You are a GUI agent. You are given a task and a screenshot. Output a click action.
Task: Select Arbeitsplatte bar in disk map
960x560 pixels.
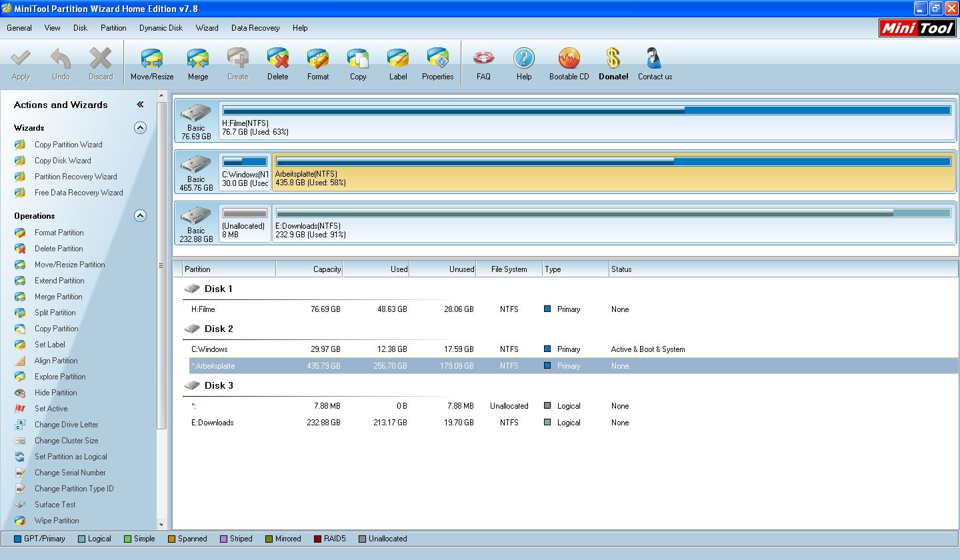coord(613,172)
